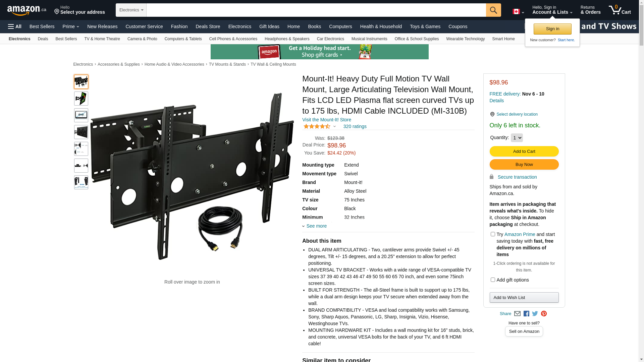Open Deals Store in the navigation bar
Viewport: 644px width, 362px height.
(x=208, y=26)
